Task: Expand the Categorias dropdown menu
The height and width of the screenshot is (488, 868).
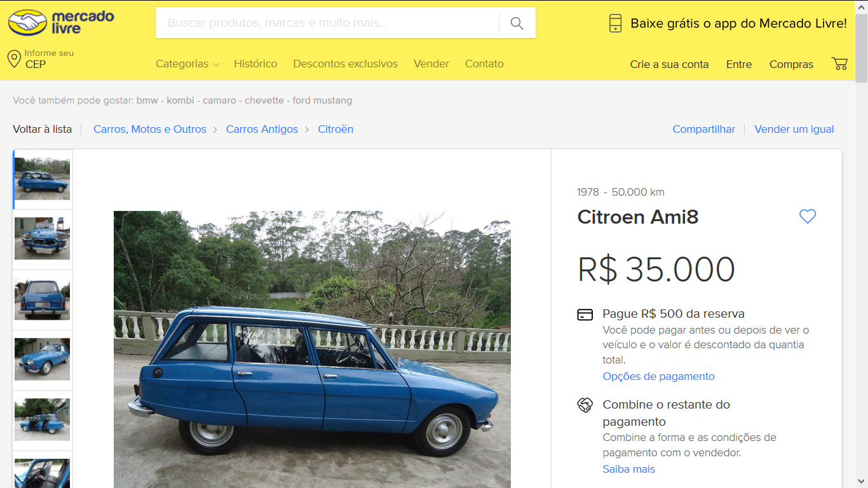Action: (187, 64)
